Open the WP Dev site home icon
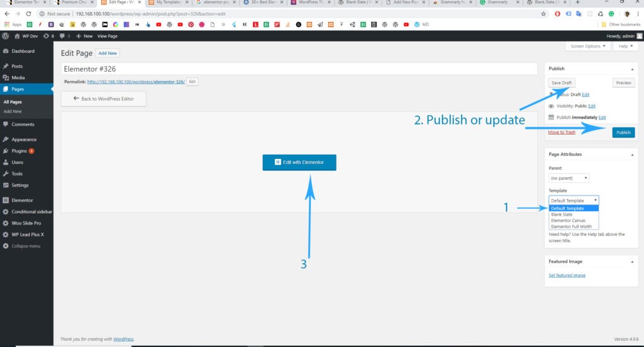The height and width of the screenshot is (347, 644). (x=17, y=36)
